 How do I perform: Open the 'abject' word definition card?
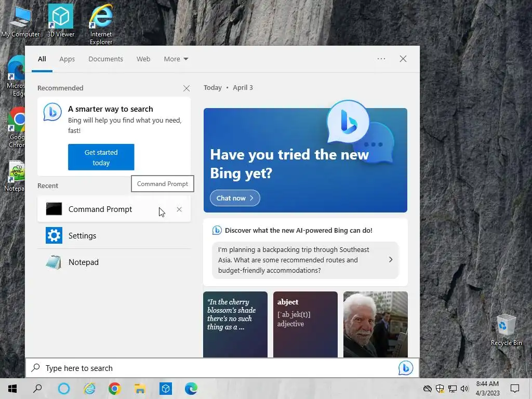305,324
